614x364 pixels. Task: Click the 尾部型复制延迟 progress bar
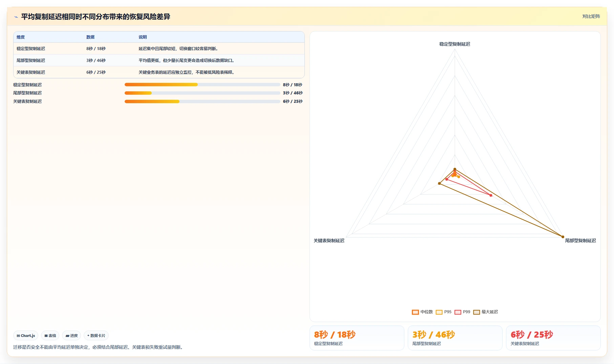click(203, 93)
